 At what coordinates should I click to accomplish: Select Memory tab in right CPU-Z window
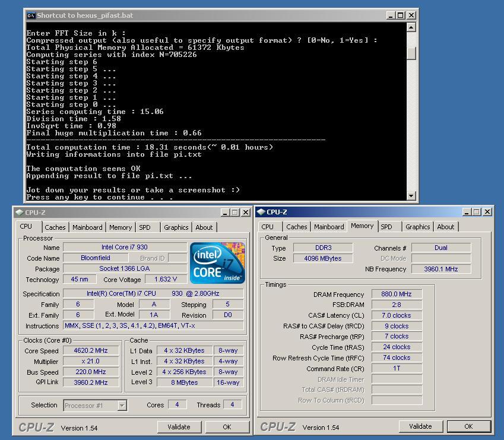click(362, 226)
